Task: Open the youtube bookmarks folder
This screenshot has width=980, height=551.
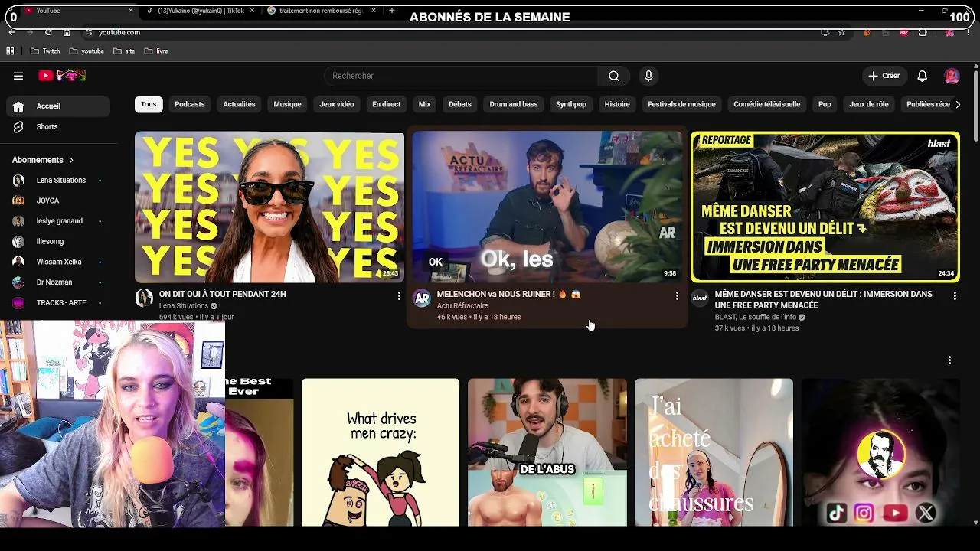Action: (x=87, y=51)
